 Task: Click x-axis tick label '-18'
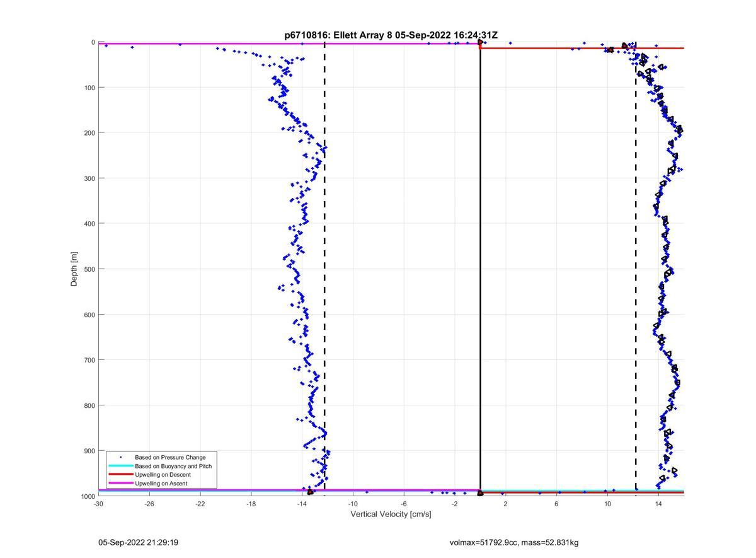tap(251, 504)
